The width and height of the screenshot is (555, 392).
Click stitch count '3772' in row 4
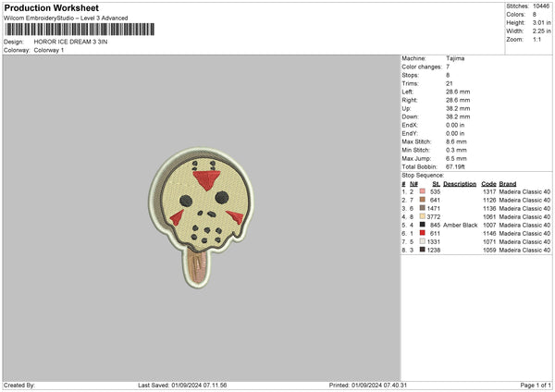[434, 217]
